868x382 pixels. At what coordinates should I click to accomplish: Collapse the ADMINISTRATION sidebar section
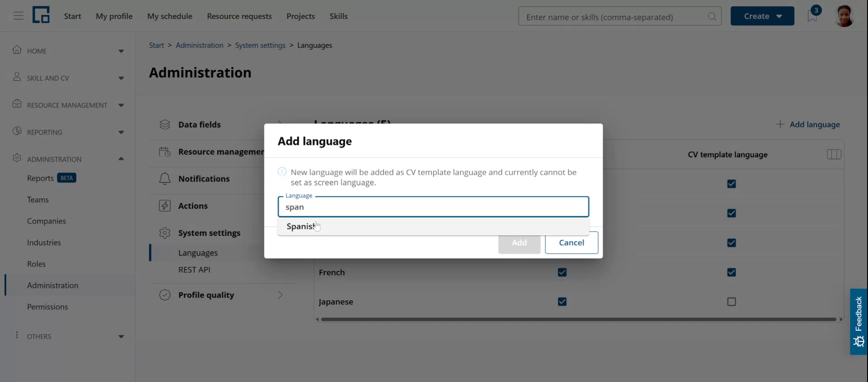(121, 158)
